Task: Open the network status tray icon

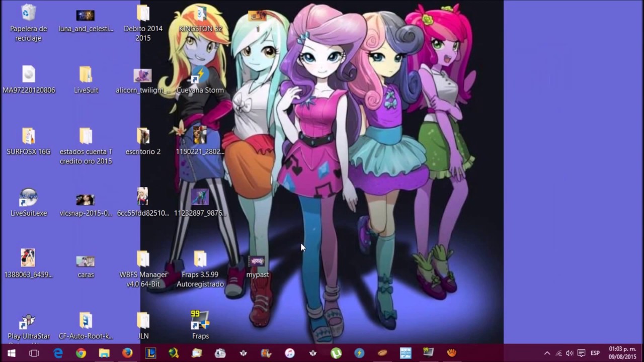Action: [558, 353]
